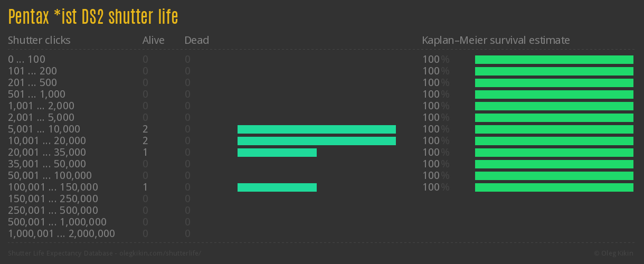The image size is (644, 264).
Task: Click the alive bar for 20,001 … 35,000
Action: (x=277, y=153)
